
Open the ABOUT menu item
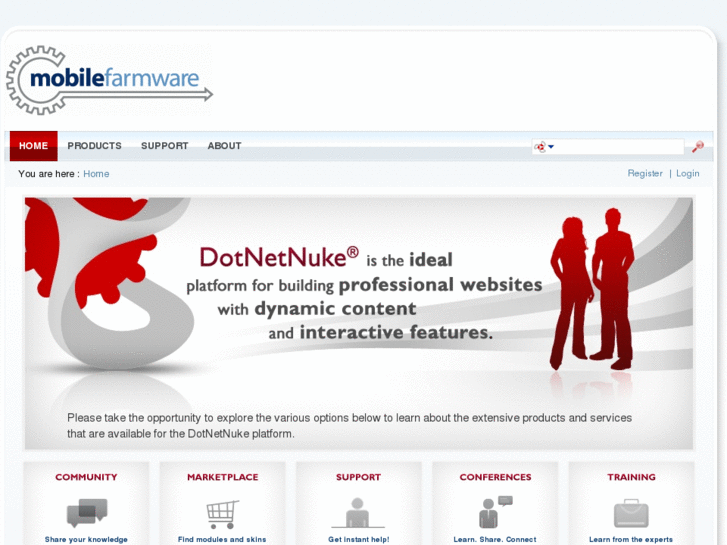(224, 146)
